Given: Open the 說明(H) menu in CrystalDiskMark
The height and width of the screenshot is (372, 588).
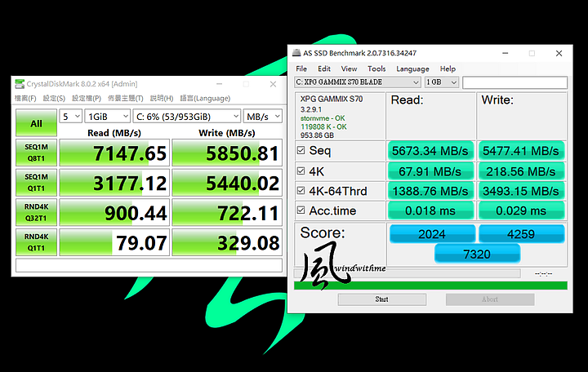Looking at the screenshot, I should [x=162, y=98].
